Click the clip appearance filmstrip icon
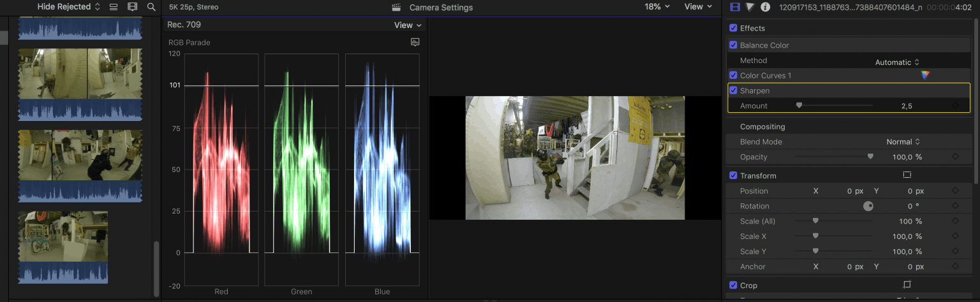The image size is (980, 302). coord(132,7)
